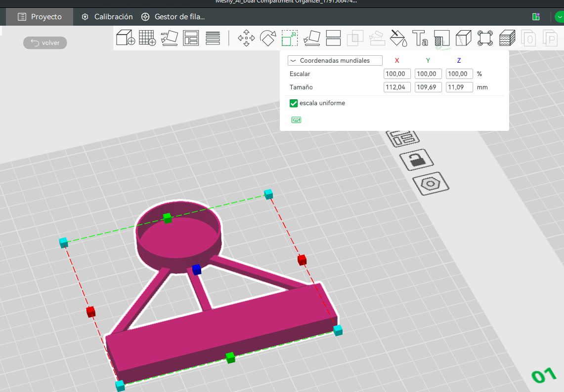Click the plate number '01' label
The width and height of the screenshot is (564, 392).
[x=544, y=375]
